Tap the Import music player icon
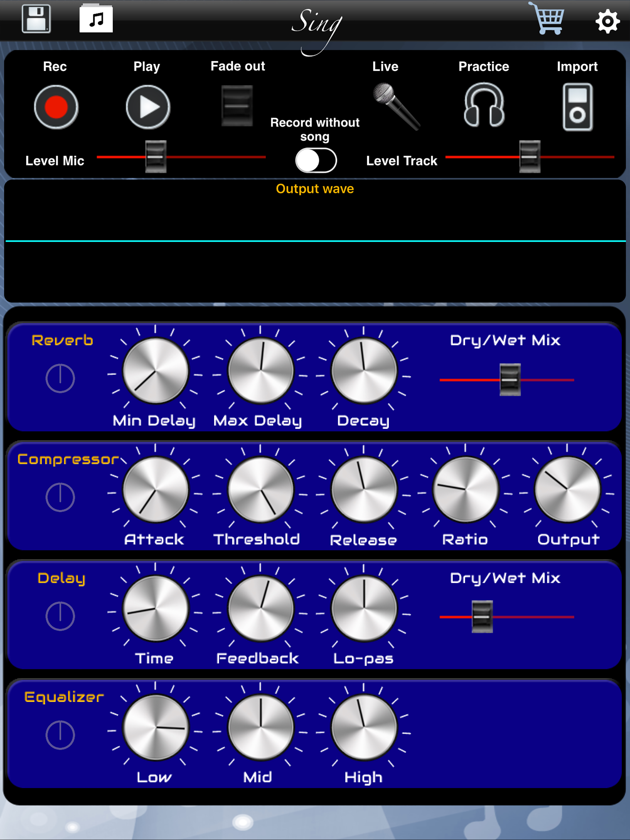The image size is (630, 840). (578, 108)
